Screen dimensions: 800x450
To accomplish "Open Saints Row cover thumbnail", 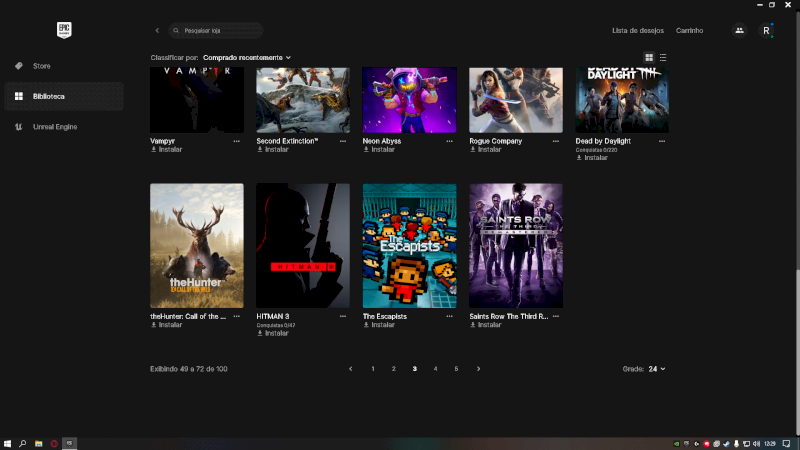I will coord(516,245).
